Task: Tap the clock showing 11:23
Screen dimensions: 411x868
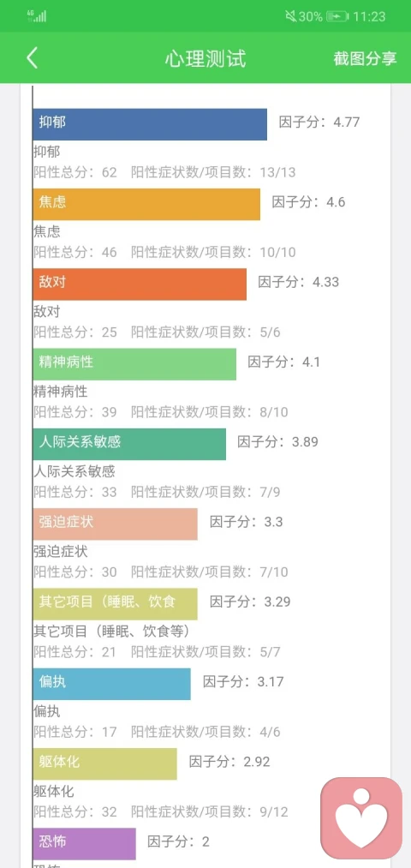Action: (x=369, y=16)
